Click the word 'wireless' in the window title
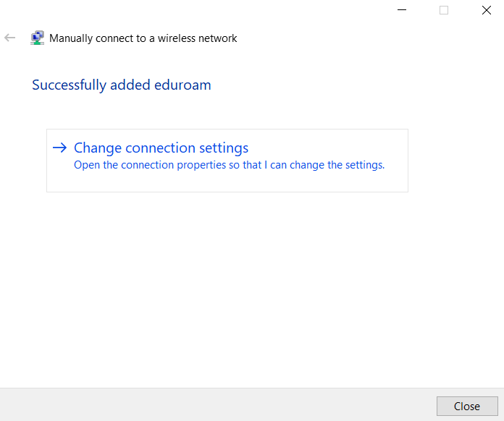The width and height of the screenshot is (504, 421). click(x=177, y=38)
